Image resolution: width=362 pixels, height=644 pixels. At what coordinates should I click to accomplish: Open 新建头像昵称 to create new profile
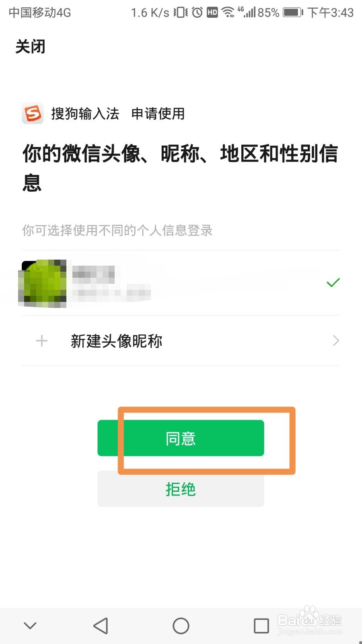[181, 341]
